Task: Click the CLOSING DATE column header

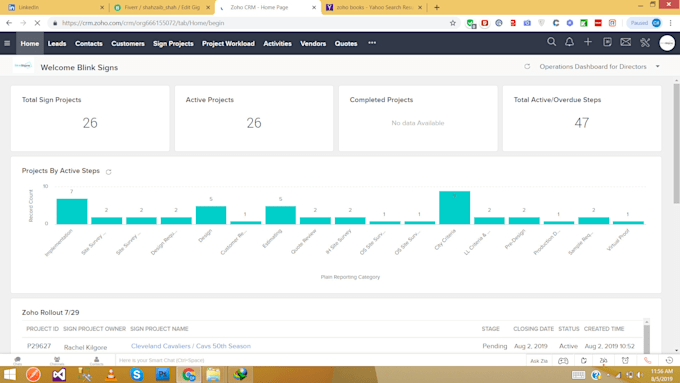Action: click(x=533, y=329)
